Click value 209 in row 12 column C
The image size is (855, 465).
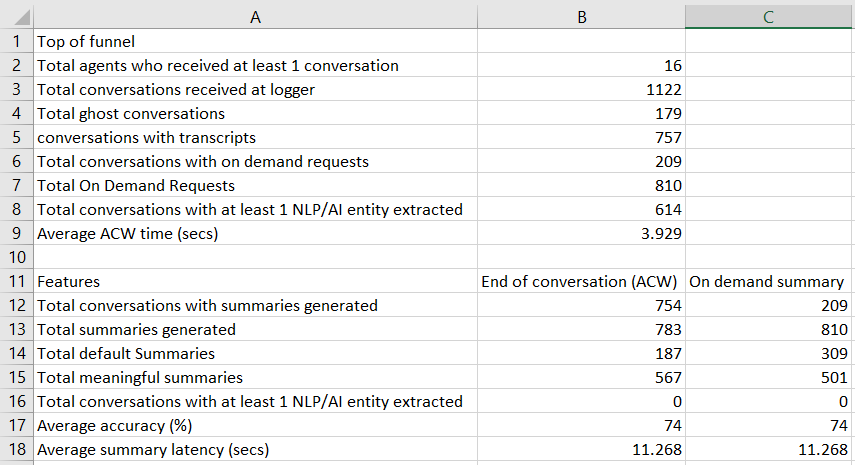coord(768,305)
